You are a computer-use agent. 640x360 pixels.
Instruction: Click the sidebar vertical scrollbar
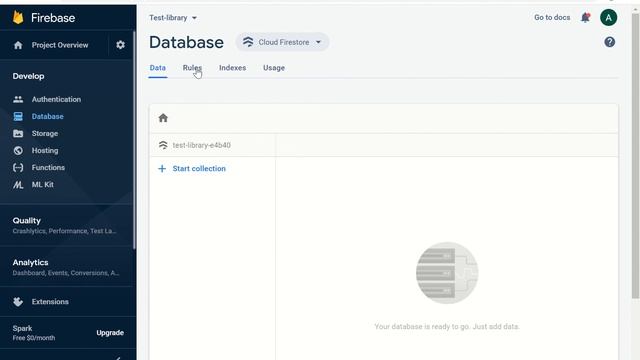pyautogui.click(x=134, y=139)
